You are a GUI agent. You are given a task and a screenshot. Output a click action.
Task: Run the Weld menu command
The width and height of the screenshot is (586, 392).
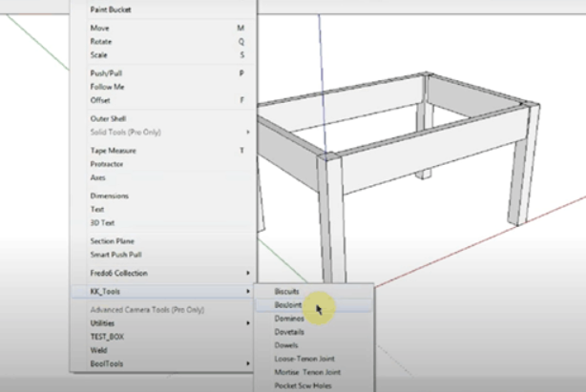click(x=98, y=350)
